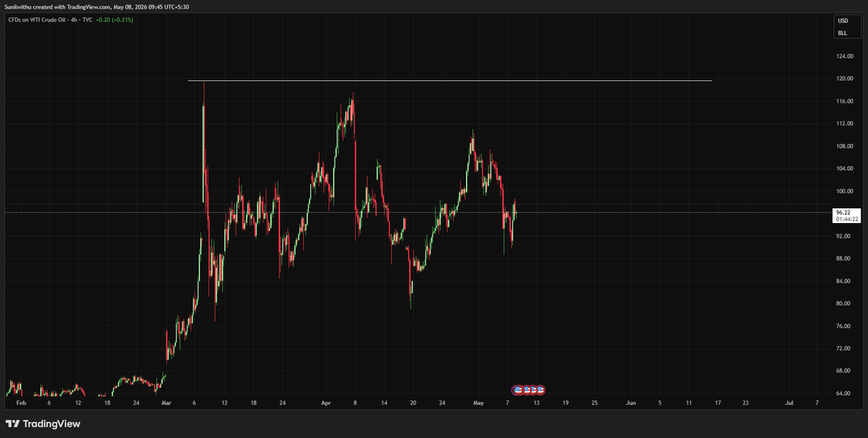Click the Jun date label on time axis

631,402
